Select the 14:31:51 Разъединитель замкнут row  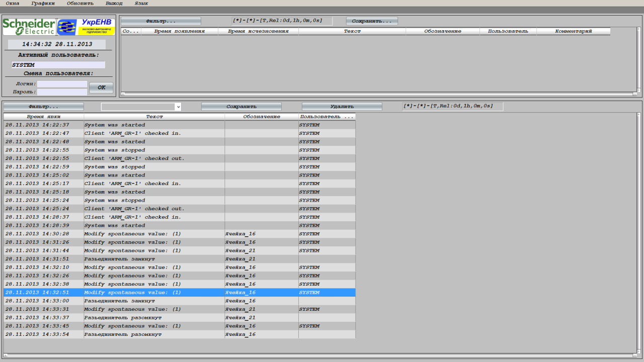151,259
